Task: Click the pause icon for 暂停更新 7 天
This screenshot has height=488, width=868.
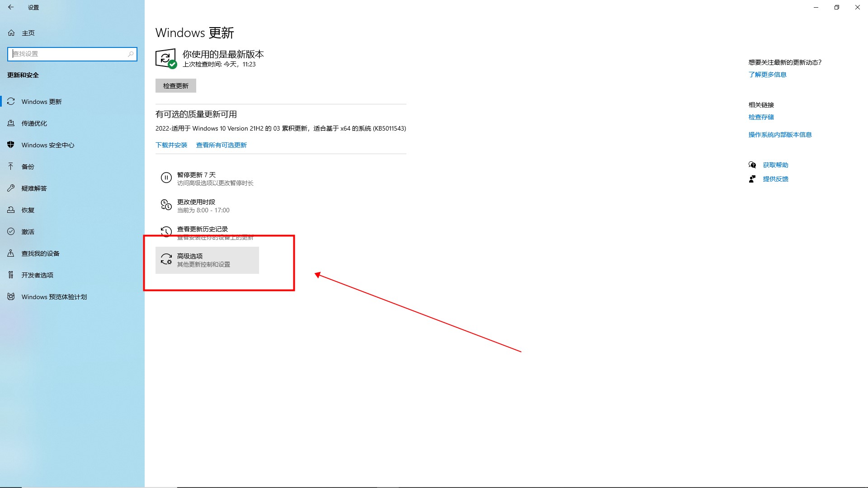Action: (x=166, y=178)
